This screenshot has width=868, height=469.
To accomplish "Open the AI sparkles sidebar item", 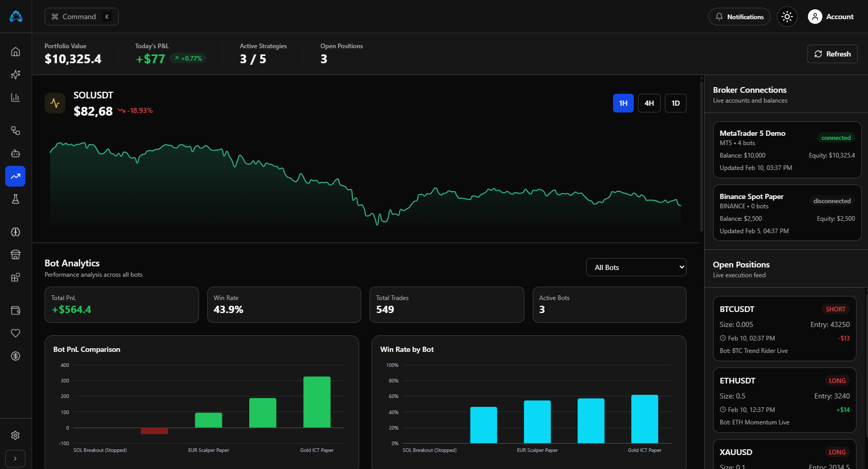I will 16,75.
